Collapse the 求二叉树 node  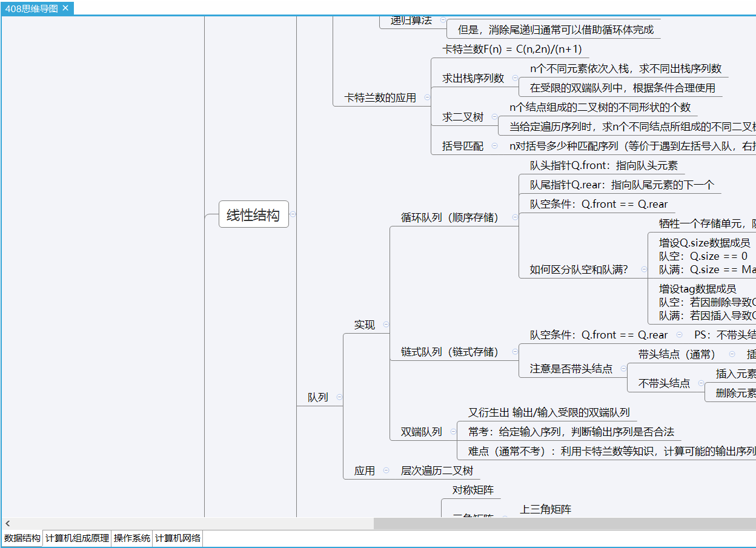[494, 117]
